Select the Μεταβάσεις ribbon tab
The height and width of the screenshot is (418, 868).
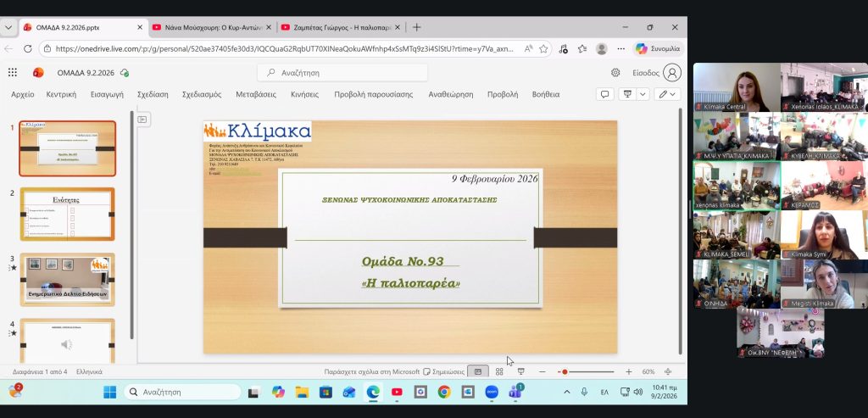(x=255, y=94)
